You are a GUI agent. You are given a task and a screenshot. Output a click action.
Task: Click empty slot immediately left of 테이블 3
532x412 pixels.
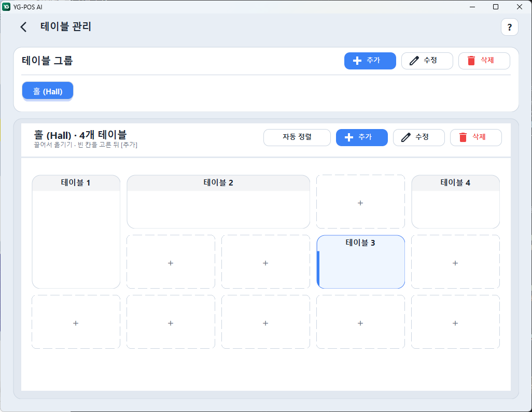pos(265,261)
